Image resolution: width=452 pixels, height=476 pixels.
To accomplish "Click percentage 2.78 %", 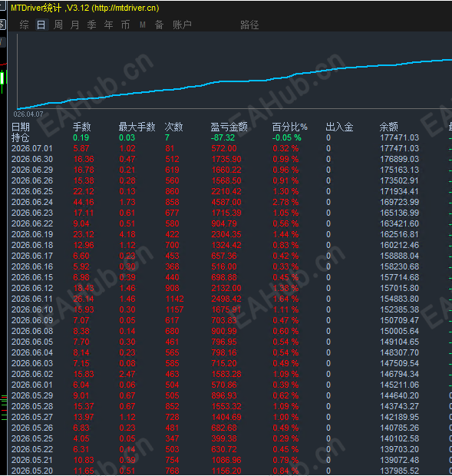I will 285,202.
